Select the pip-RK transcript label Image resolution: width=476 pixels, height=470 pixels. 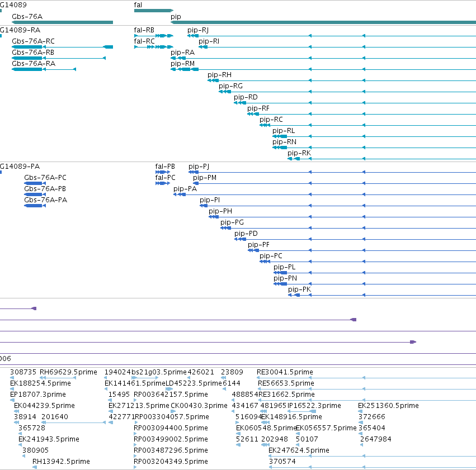click(x=299, y=153)
